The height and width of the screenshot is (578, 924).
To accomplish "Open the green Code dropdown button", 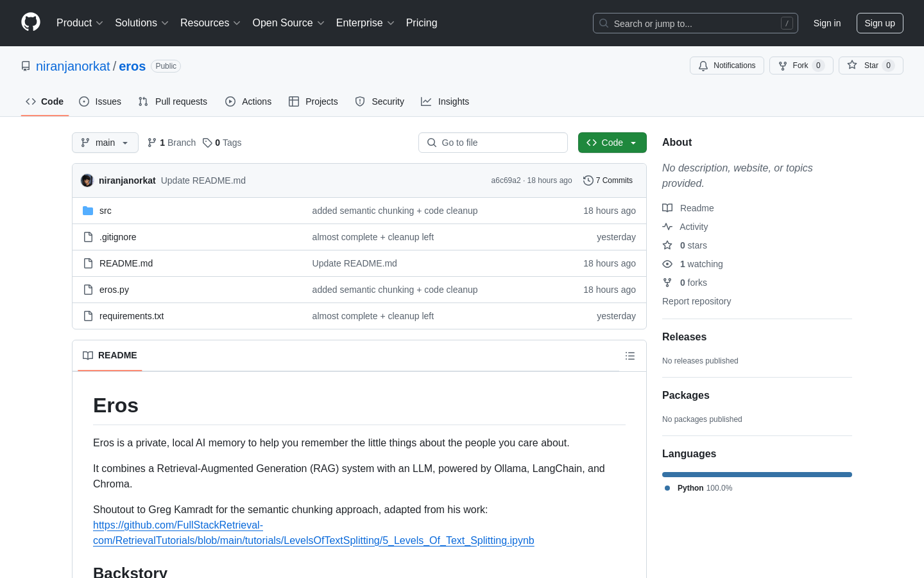I will coord(612,143).
